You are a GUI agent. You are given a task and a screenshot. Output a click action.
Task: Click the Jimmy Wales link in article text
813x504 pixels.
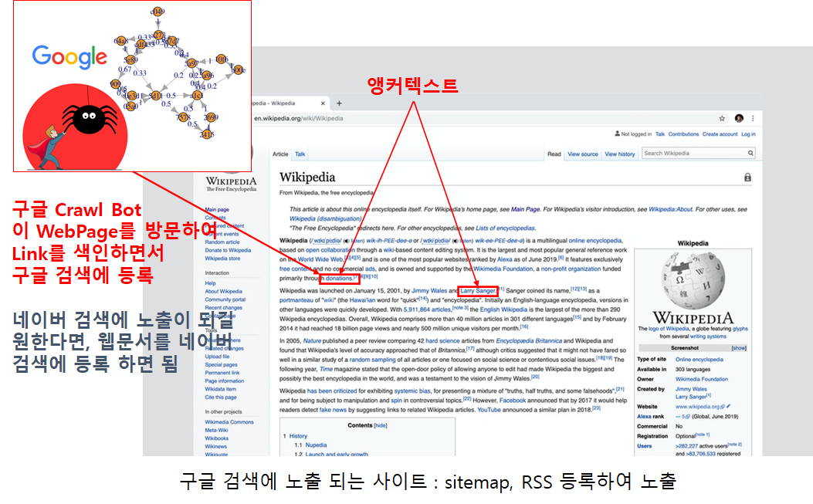click(429, 291)
